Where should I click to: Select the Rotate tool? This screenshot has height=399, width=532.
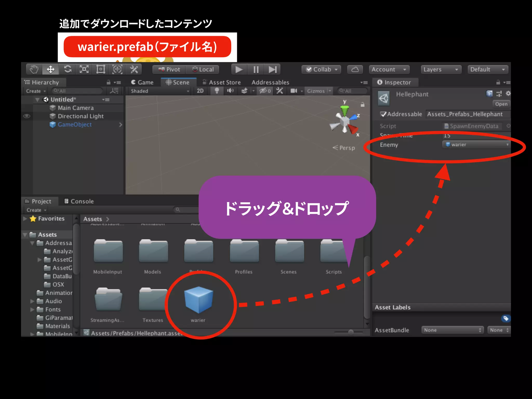(68, 69)
